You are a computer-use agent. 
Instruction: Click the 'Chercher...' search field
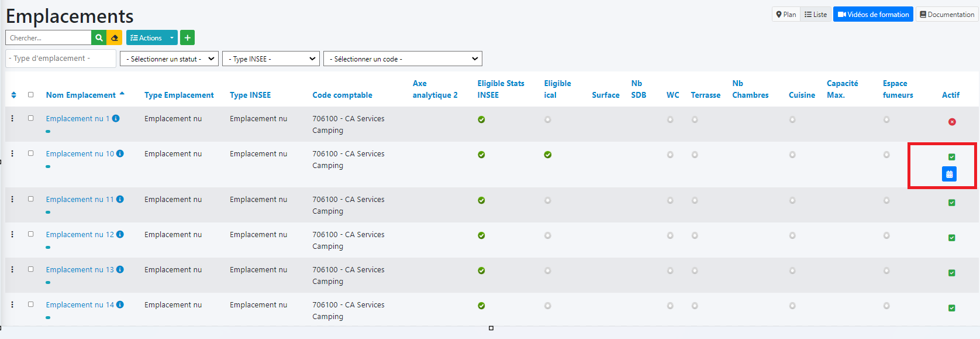(x=49, y=38)
